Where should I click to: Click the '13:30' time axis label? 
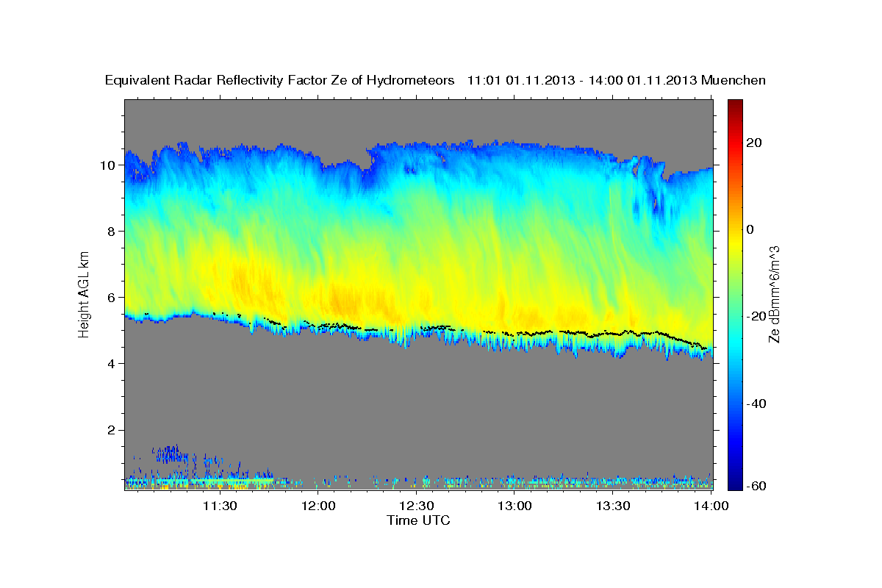pyautogui.click(x=614, y=506)
